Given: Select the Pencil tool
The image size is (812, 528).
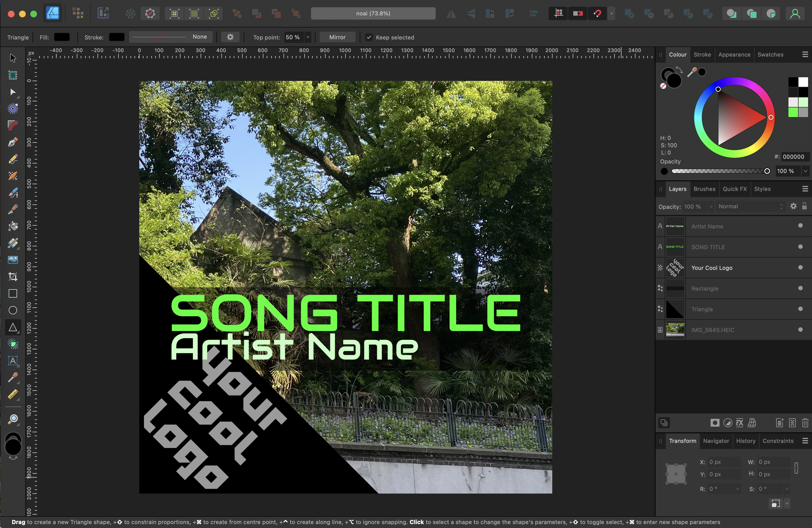Looking at the screenshot, I should click(x=13, y=159).
